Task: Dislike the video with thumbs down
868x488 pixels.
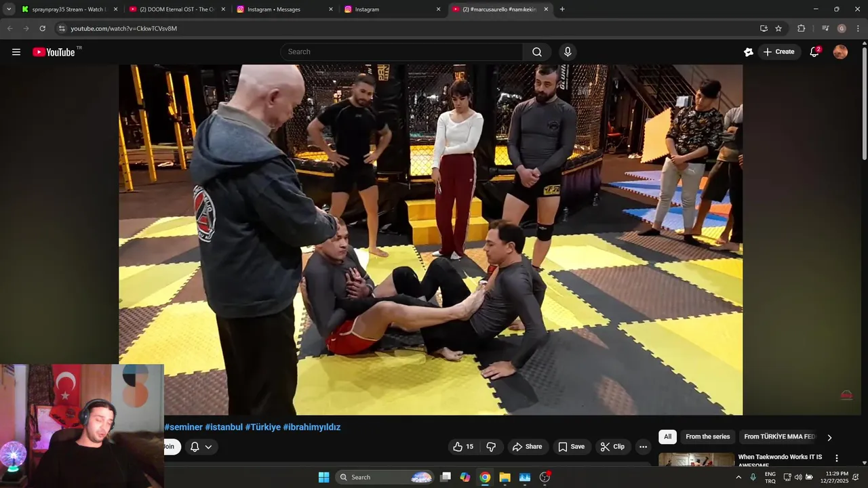Action: pos(491,447)
